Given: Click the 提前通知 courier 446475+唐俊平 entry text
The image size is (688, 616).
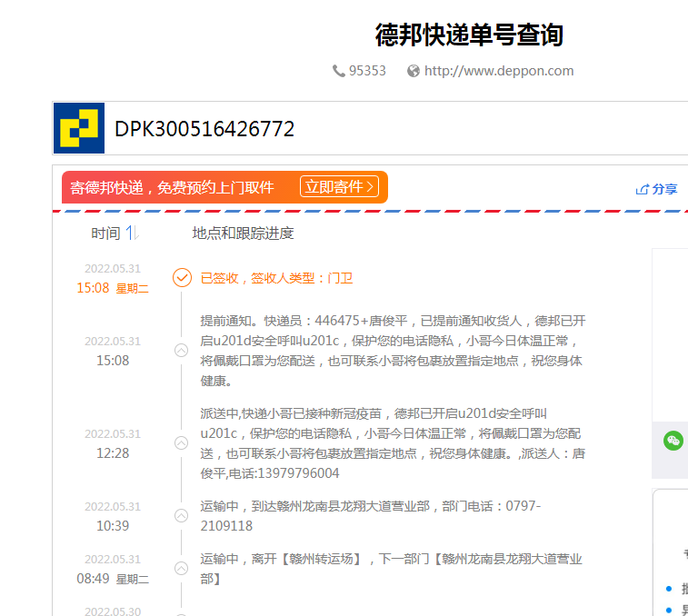Looking at the screenshot, I should [x=393, y=351].
